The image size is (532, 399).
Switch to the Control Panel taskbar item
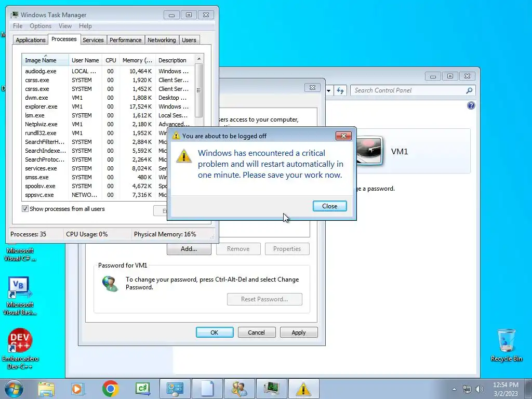[175, 389]
